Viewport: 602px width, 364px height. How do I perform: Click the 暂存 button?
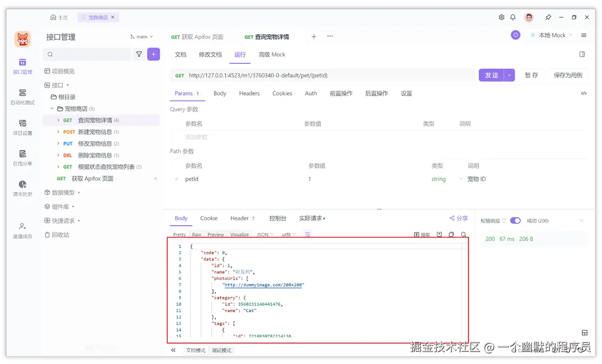tap(531, 75)
